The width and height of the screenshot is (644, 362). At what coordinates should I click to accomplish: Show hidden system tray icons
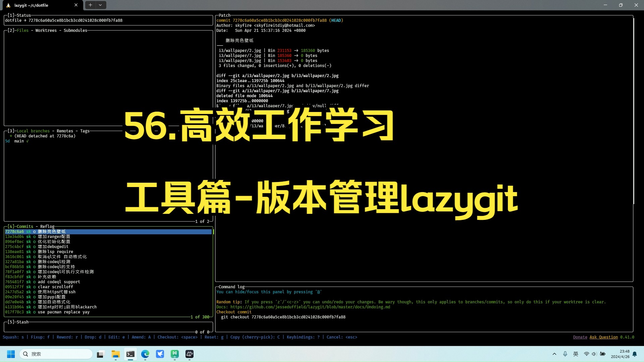pyautogui.click(x=554, y=354)
